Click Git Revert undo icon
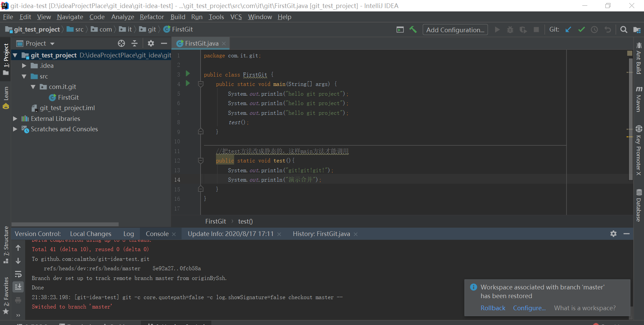The height and width of the screenshot is (325, 644). click(x=607, y=30)
